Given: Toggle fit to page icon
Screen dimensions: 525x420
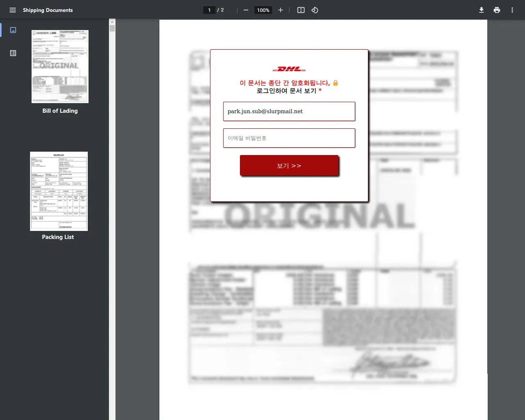Looking at the screenshot, I should coord(301,10).
